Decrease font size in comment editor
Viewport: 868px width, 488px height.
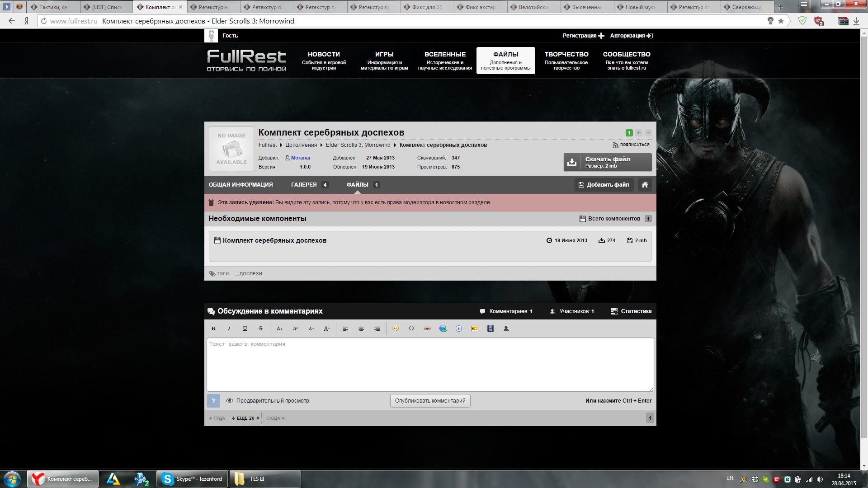(x=311, y=328)
